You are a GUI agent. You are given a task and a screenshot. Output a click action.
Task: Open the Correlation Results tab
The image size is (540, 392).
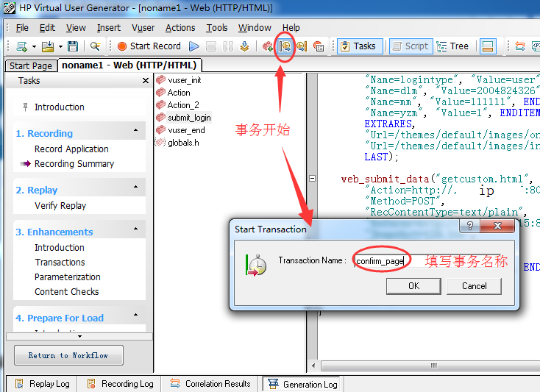[x=210, y=384]
